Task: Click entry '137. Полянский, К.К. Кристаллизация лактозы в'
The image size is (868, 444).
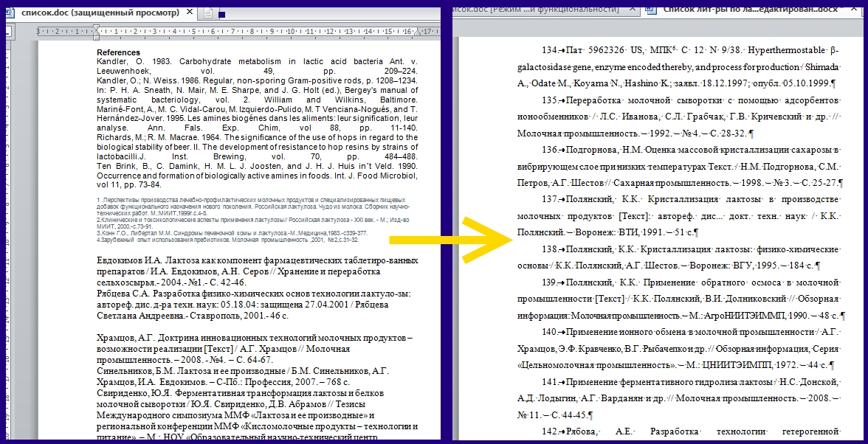Action: pyautogui.click(x=690, y=200)
